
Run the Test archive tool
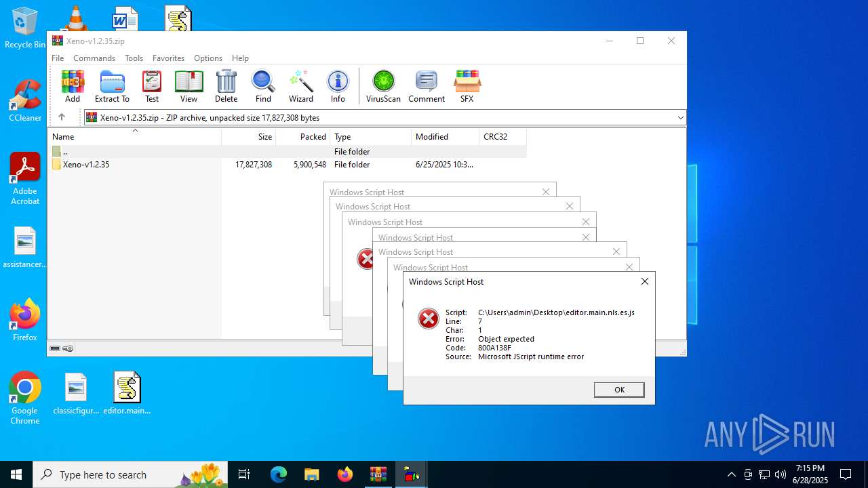pyautogui.click(x=152, y=86)
